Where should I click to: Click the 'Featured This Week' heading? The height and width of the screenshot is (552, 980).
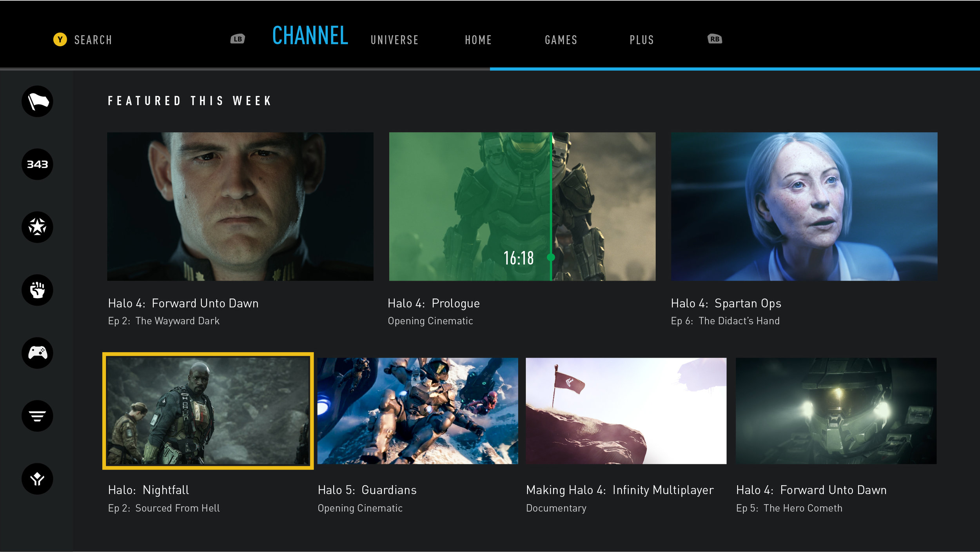pyautogui.click(x=189, y=101)
